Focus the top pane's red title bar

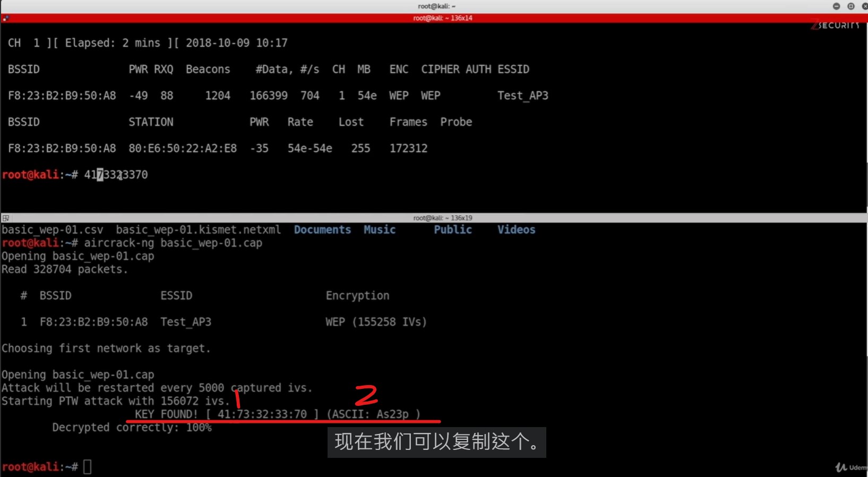point(442,18)
